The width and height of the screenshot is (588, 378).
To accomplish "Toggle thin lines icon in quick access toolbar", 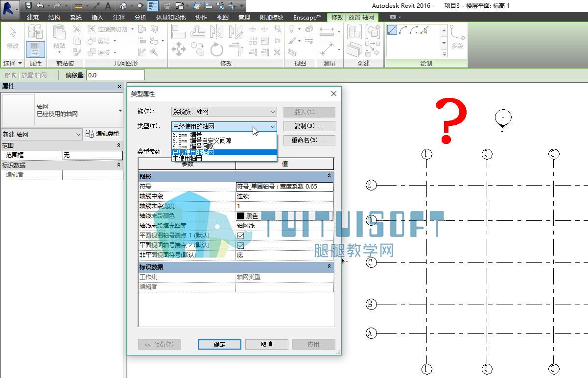I will click(x=153, y=5).
